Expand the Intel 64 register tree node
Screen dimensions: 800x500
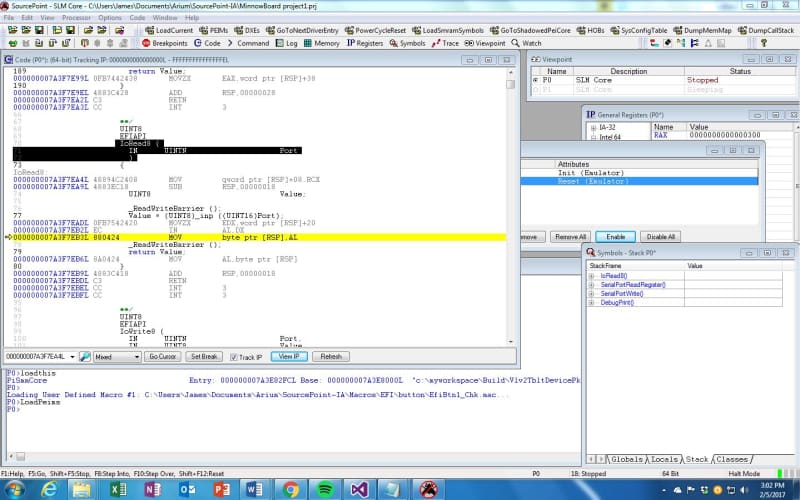click(593, 137)
